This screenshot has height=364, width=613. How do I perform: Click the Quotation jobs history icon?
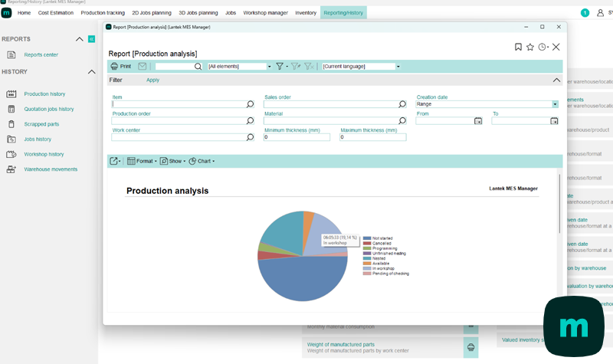[x=11, y=109]
